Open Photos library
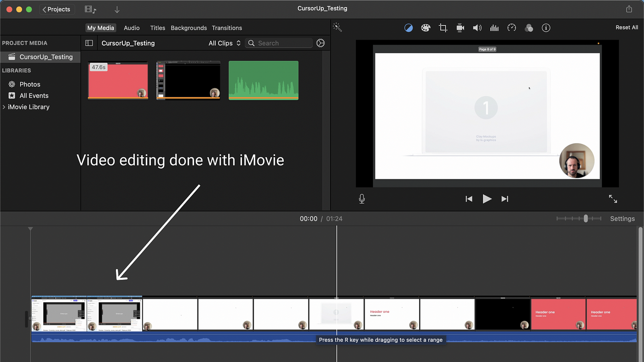Viewport: 644px width, 362px height. [x=30, y=85]
